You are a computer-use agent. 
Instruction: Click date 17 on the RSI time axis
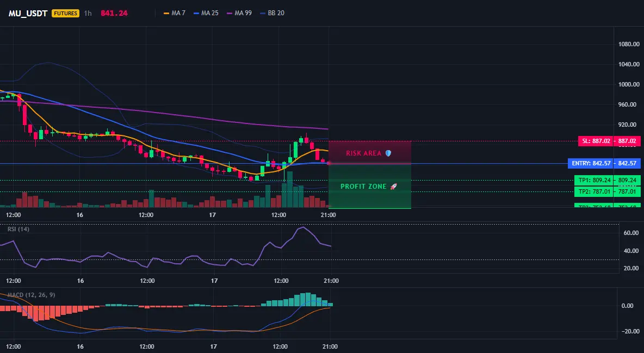pyautogui.click(x=214, y=281)
